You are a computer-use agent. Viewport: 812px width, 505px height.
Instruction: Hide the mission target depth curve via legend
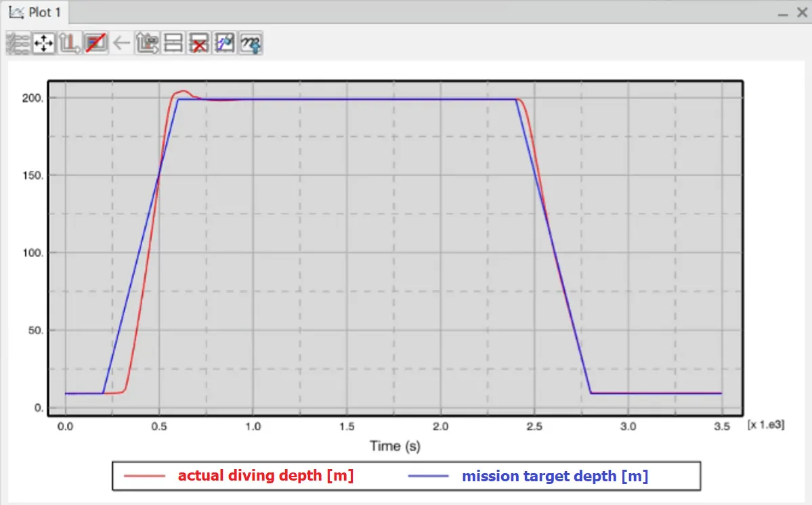(555, 475)
